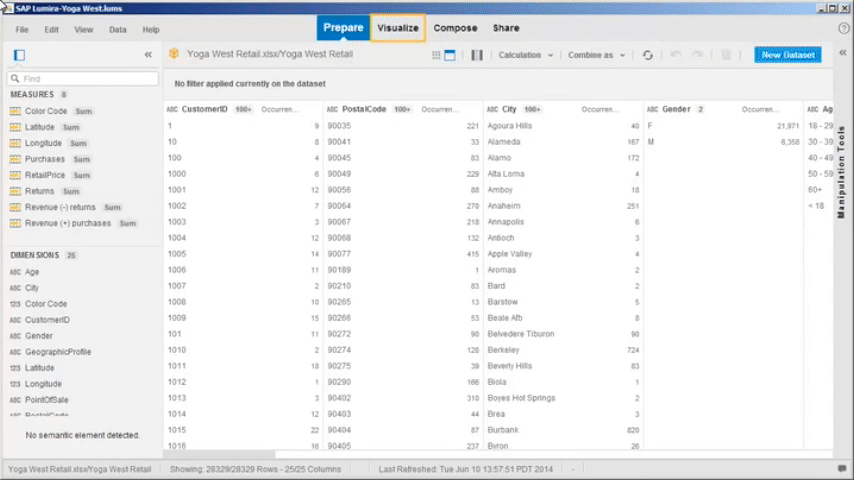Click the Gender value F
The height and width of the screenshot is (480, 854).
tap(650, 126)
